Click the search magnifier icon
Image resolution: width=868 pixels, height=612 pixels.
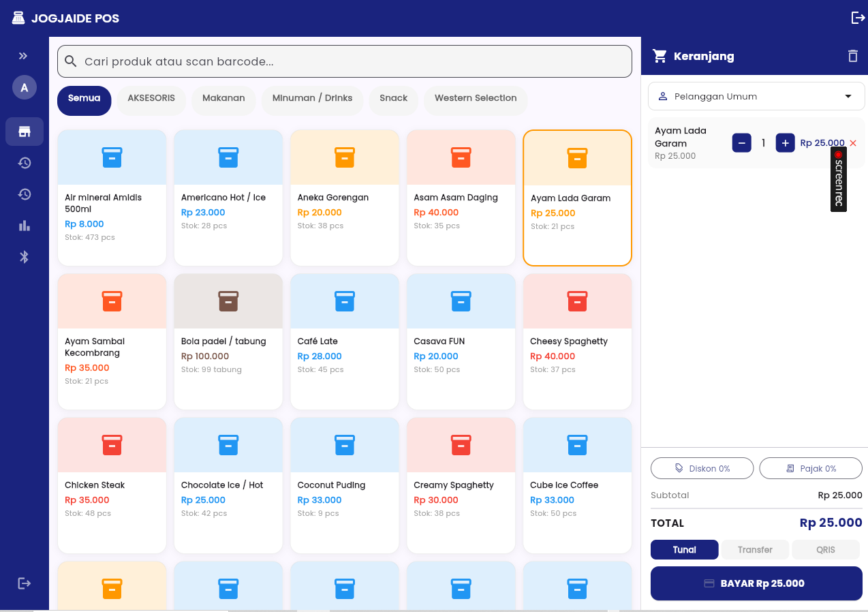click(71, 61)
